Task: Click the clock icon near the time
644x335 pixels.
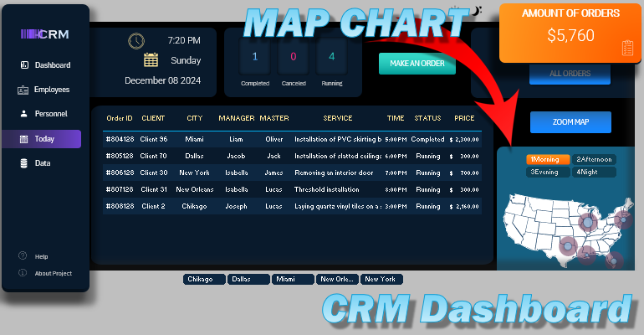Action: [x=136, y=41]
